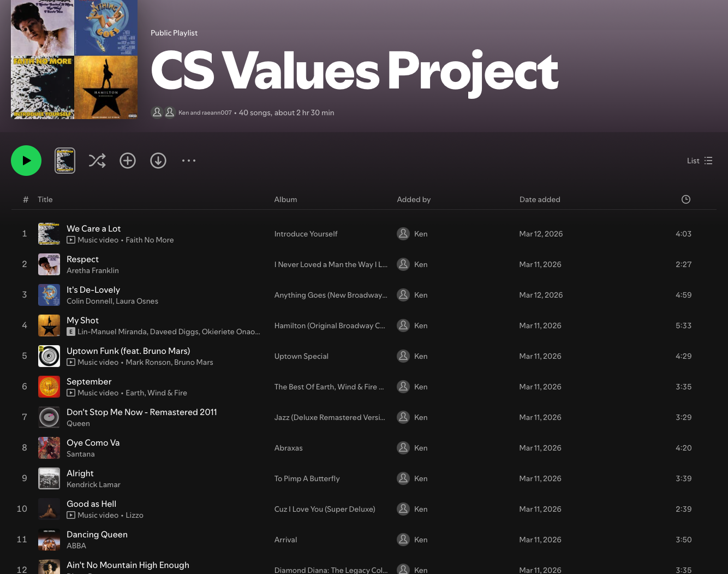Viewport: 728px width, 574px height.
Task: Open the ABBA artist page
Action: [x=76, y=546]
